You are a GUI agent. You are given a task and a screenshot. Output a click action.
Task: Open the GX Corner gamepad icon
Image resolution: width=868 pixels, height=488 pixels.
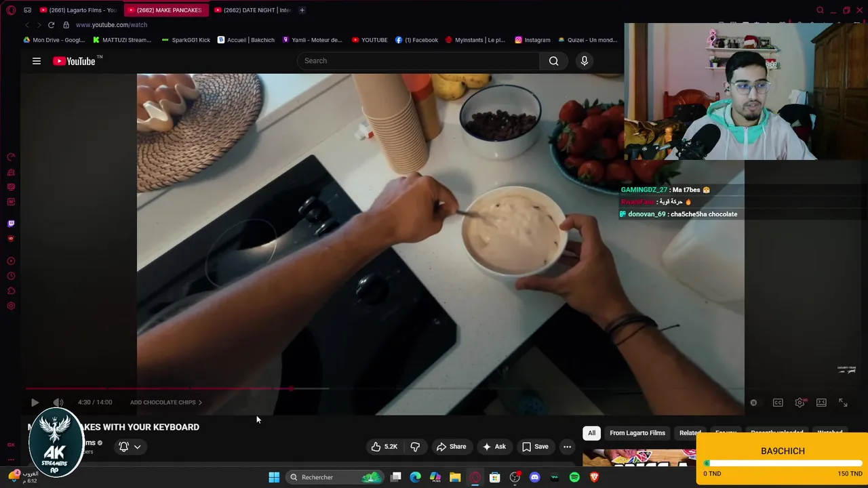(27, 10)
